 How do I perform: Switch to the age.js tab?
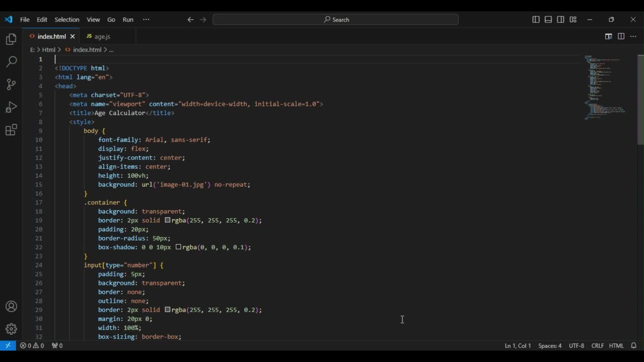point(103,37)
